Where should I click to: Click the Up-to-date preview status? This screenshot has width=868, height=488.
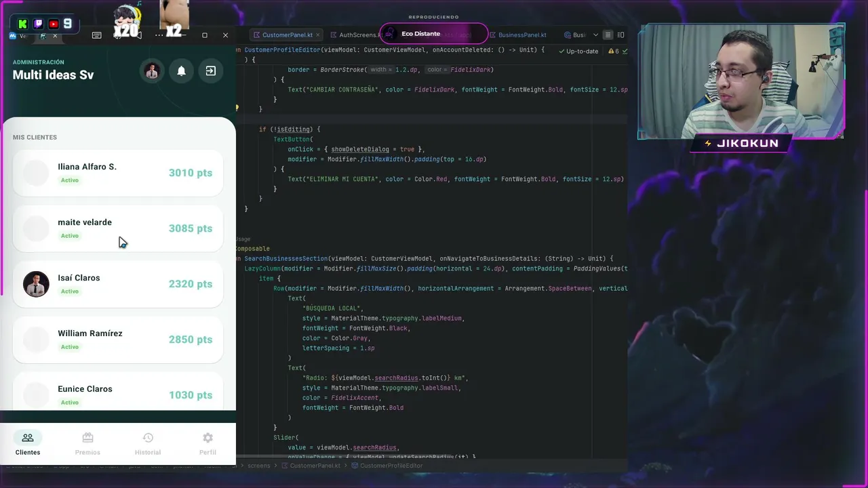coord(578,51)
